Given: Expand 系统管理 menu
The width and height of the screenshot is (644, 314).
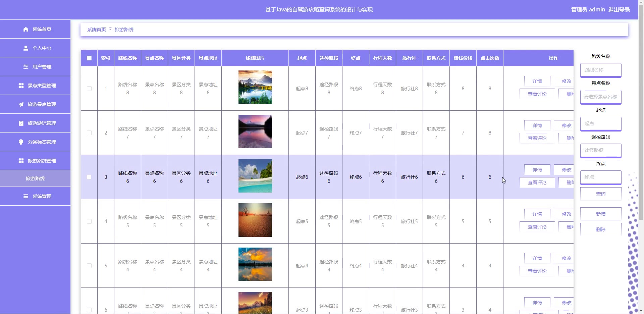Looking at the screenshot, I should [35, 196].
